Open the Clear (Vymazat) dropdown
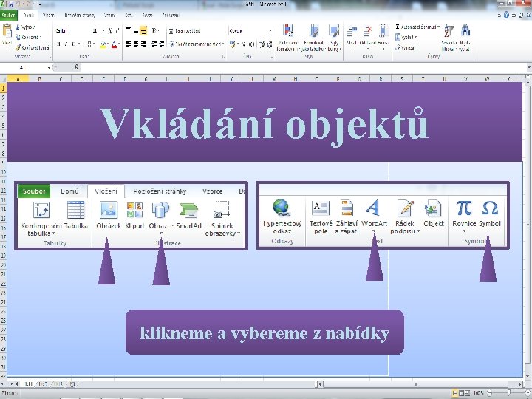 (x=407, y=48)
